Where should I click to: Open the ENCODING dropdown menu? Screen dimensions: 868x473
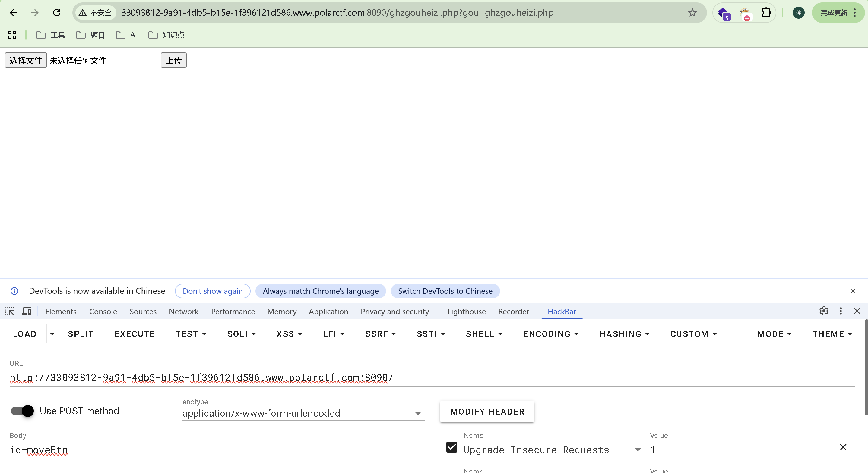click(x=550, y=334)
